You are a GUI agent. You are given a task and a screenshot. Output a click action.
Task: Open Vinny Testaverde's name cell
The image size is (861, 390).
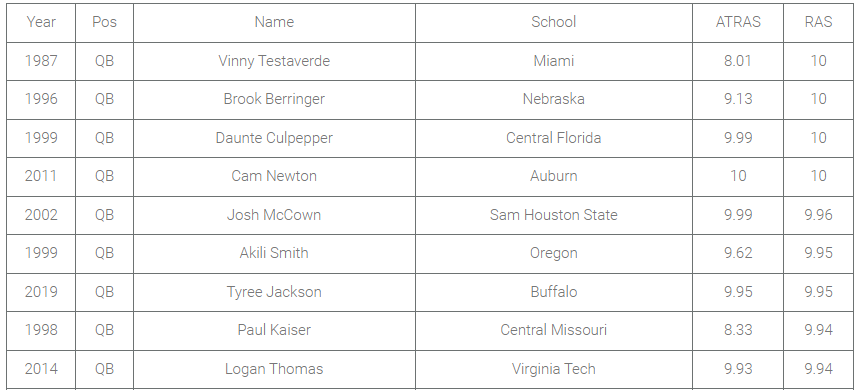(274, 61)
